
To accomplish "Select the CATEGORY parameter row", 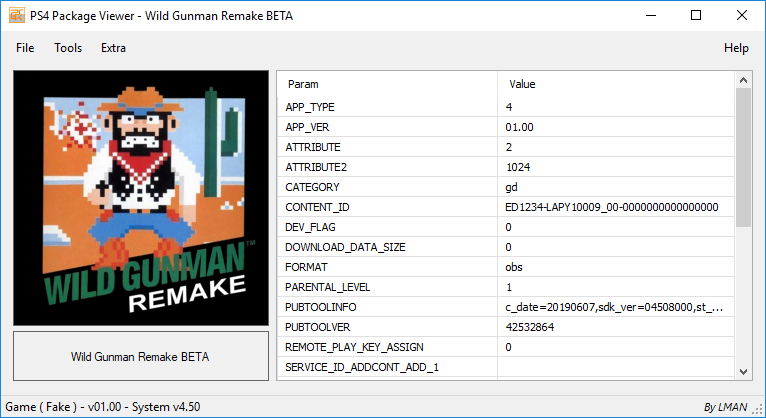I will [x=506, y=187].
